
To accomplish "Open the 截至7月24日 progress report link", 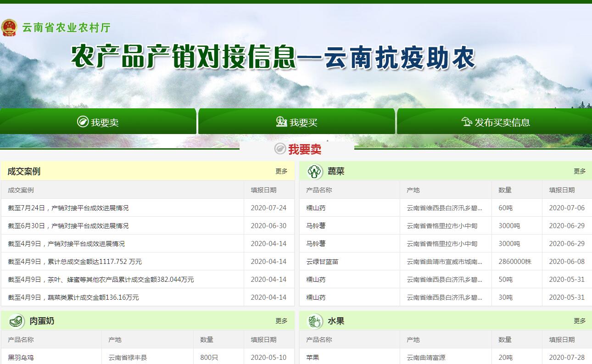I will [68, 208].
